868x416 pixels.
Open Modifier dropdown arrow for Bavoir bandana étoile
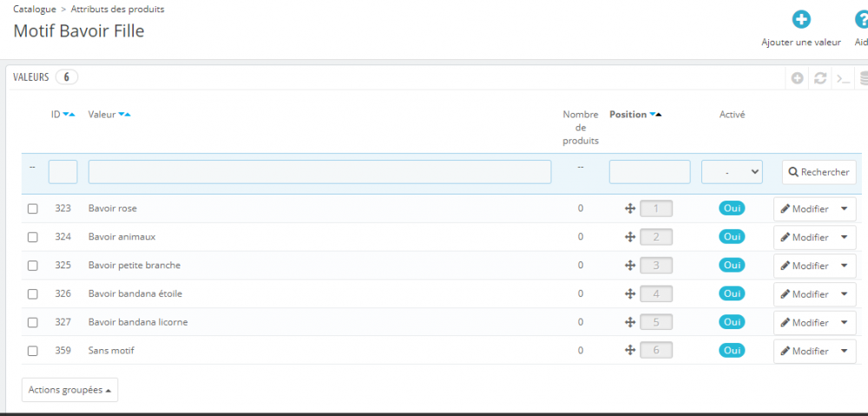(x=845, y=294)
